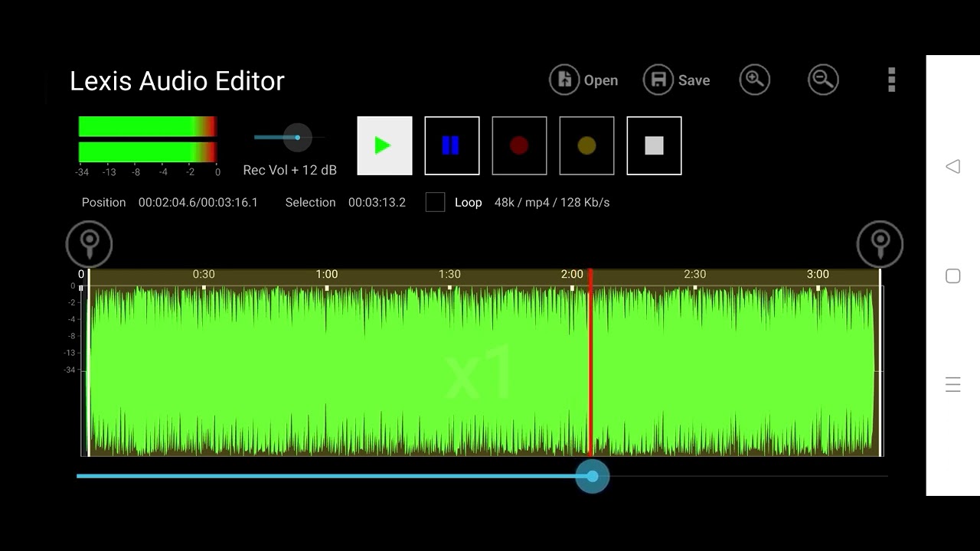Enable the Loop checkbox
This screenshot has width=980, height=551.
click(x=435, y=202)
